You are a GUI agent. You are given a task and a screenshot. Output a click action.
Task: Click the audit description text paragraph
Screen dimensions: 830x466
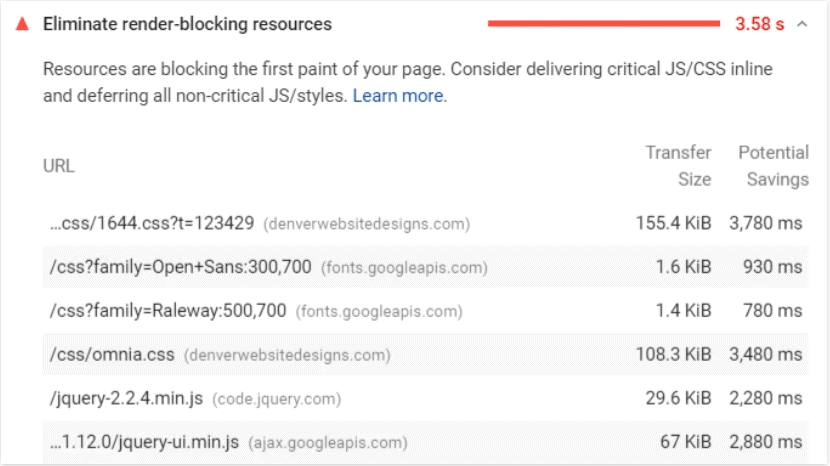[x=400, y=83]
